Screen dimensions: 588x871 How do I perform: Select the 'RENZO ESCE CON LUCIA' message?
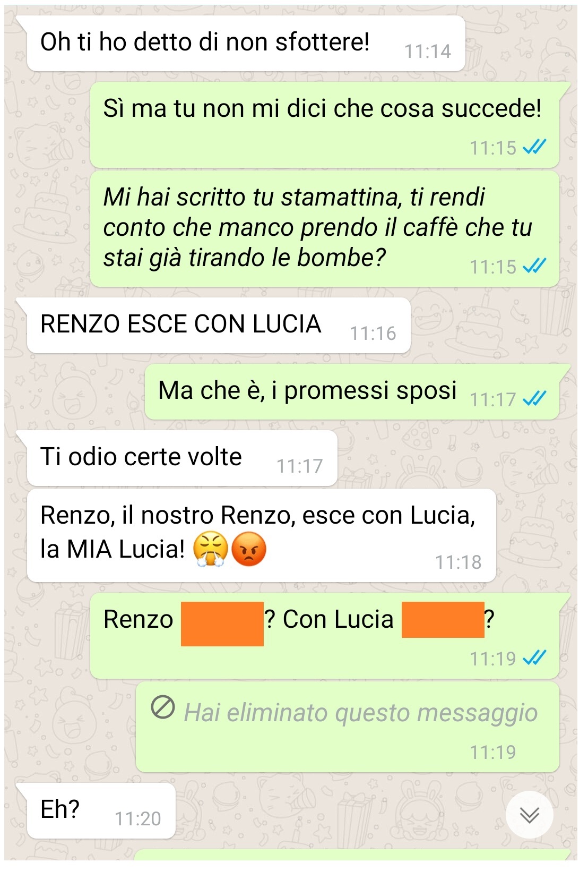pos(219,325)
